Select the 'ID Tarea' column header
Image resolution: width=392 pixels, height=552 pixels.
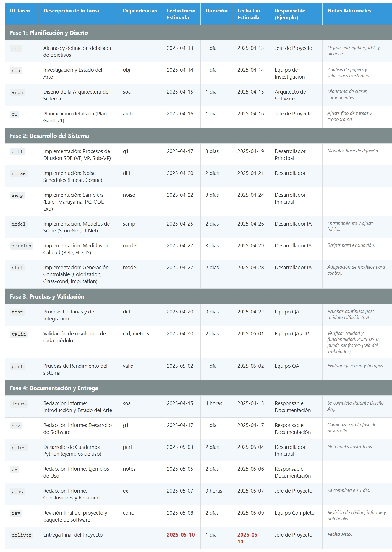20,11
